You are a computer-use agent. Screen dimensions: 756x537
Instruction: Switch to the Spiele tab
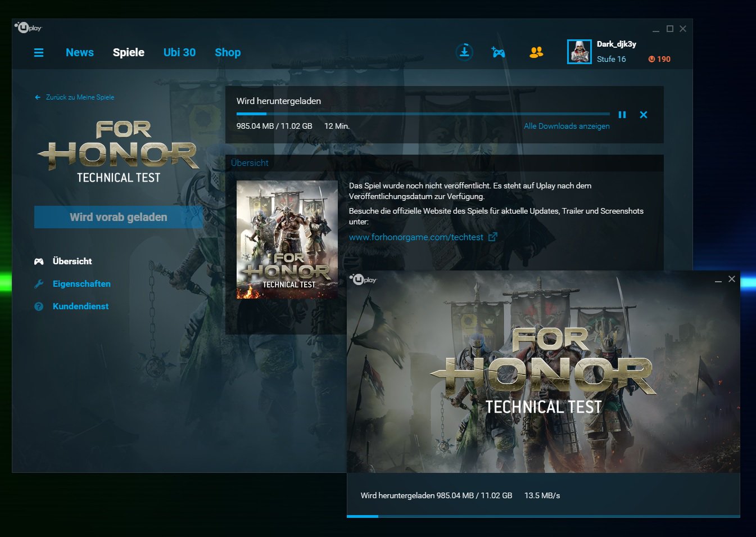[129, 52]
